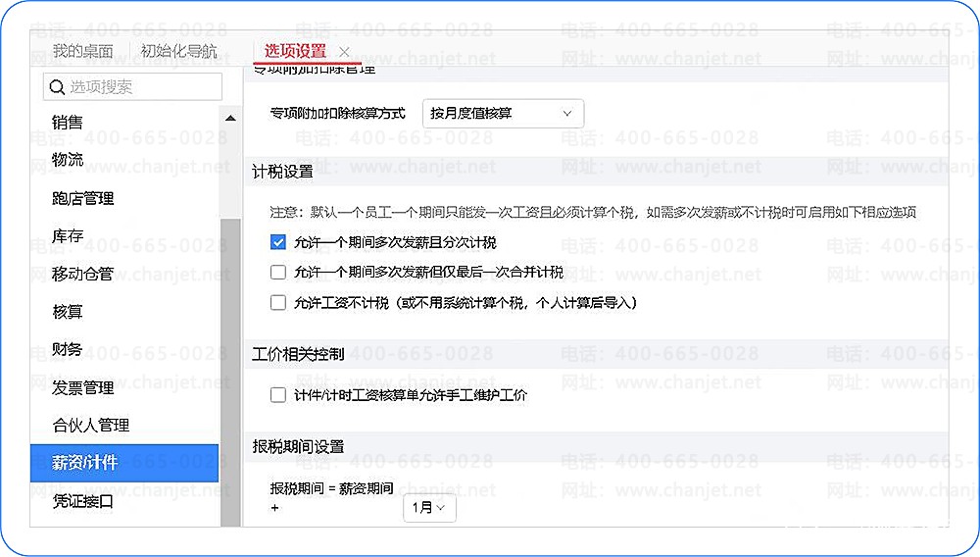Viewport: 980px width, 557px height.
Task: Expand the 1月 period dropdown
Action: (x=429, y=508)
